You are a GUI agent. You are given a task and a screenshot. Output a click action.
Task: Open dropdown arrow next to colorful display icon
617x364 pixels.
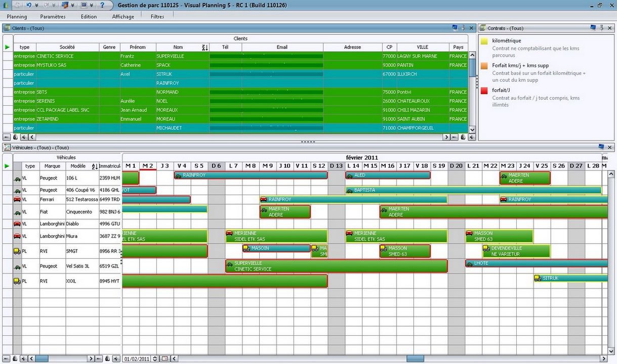(x=73, y=5)
